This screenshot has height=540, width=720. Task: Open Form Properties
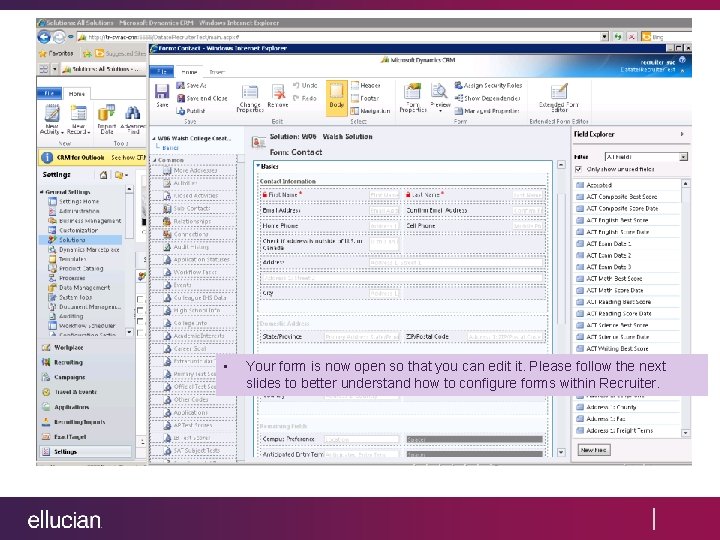(x=413, y=98)
